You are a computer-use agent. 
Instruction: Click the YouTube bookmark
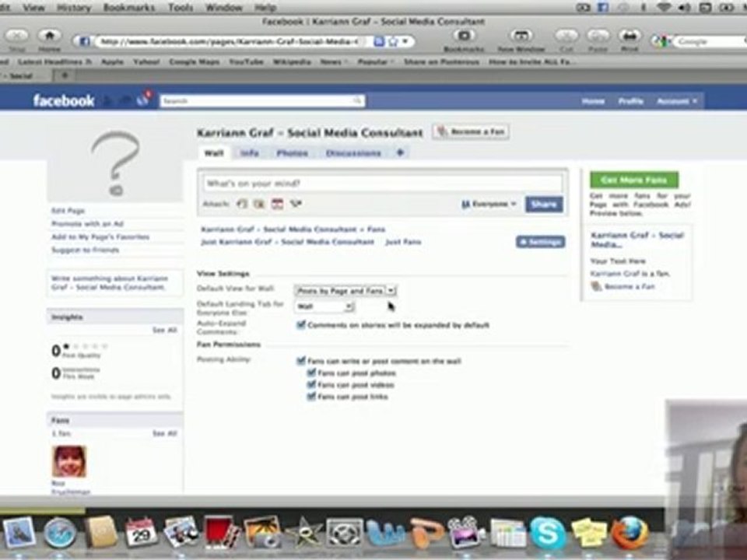(x=246, y=62)
